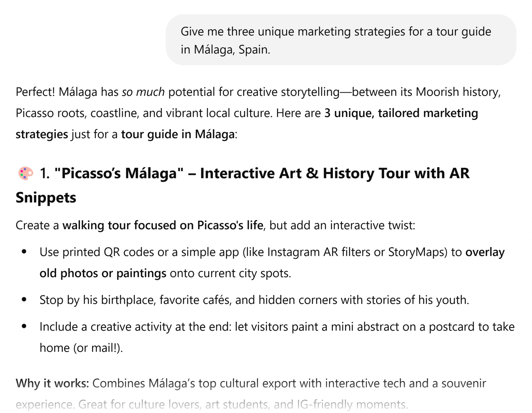The image size is (532, 413).
Task: Click the artist palette emoji icon
Action: click(25, 173)
